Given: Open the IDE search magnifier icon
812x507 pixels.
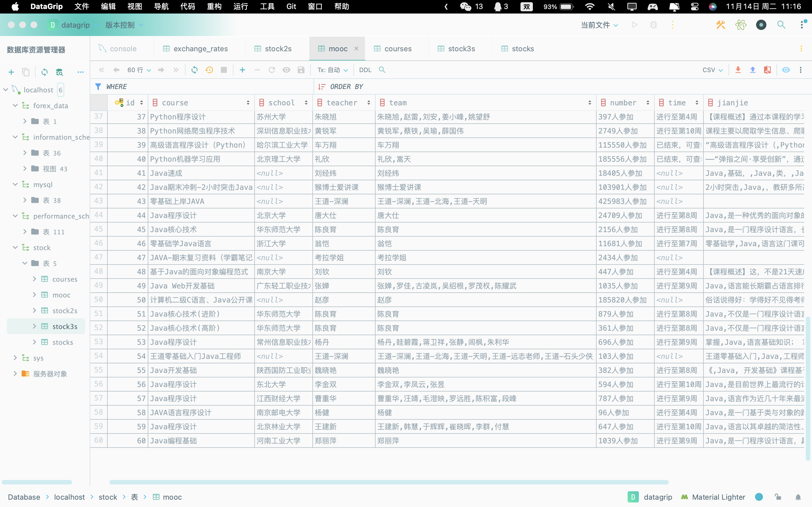Looking at the screenshot, I should point(781,25).
